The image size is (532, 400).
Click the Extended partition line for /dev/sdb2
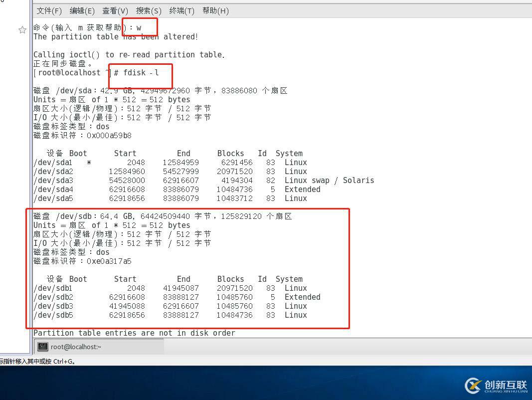150,297
